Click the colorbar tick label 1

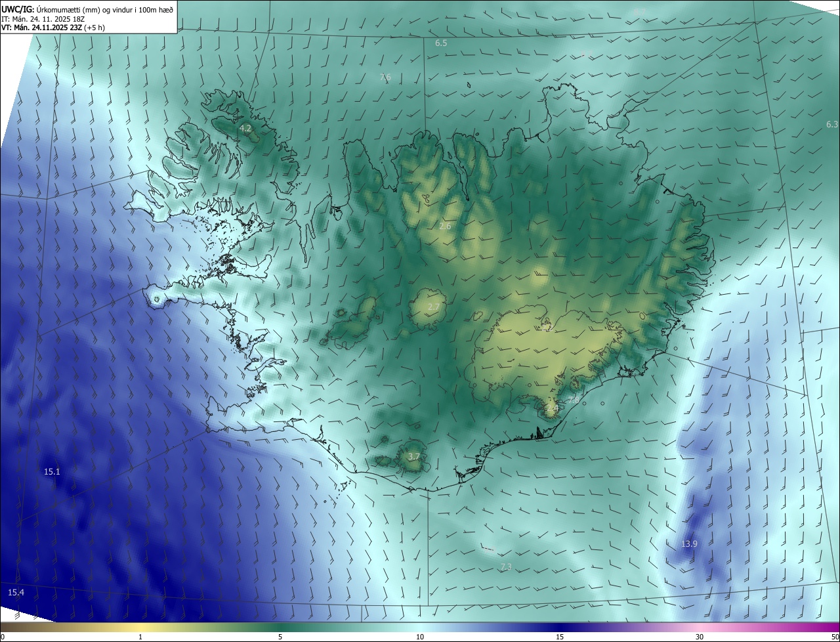tap(140, 637)
